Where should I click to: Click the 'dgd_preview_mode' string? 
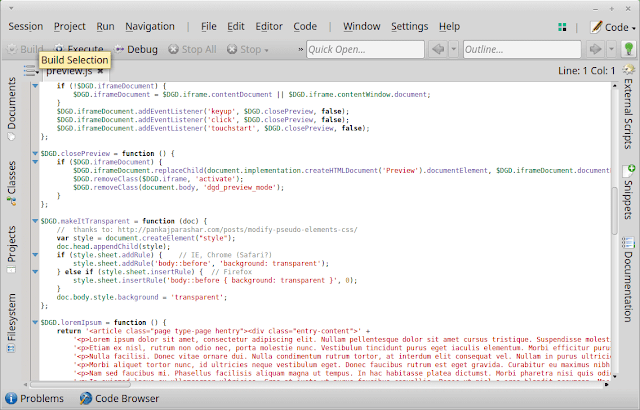(x=240, y=187)
